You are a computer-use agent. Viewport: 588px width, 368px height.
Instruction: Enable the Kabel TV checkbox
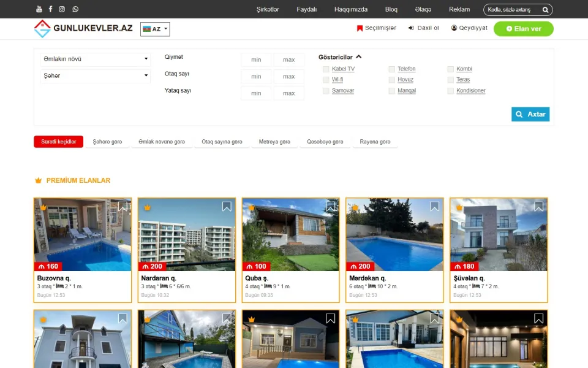(326, 69)
